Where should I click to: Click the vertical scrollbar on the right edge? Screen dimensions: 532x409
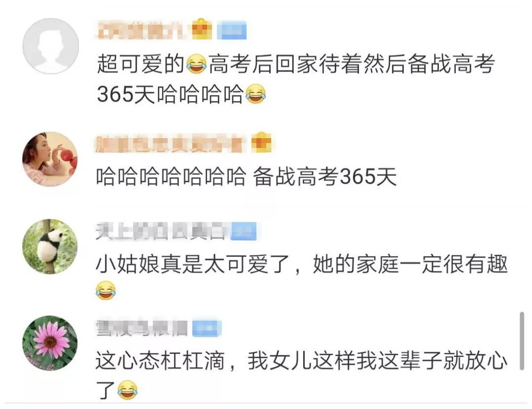(522, 341)
